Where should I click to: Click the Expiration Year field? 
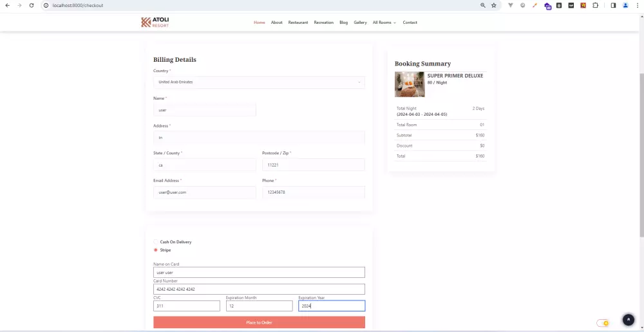(332, 306)
